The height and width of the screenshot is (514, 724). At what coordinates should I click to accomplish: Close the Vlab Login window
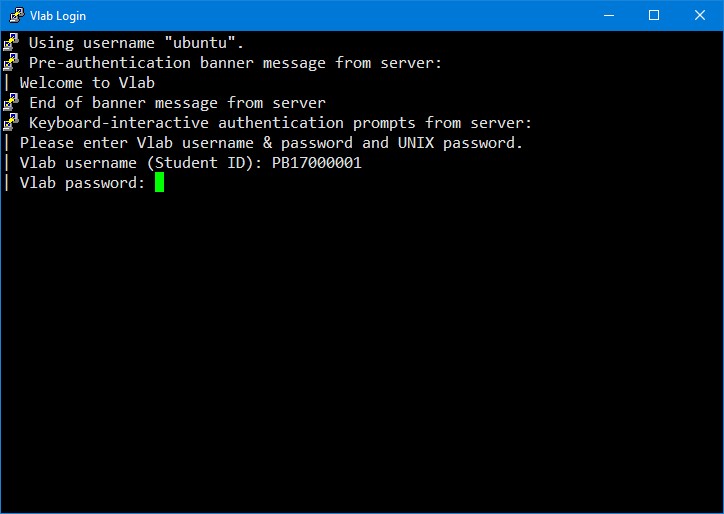[700, 15]
